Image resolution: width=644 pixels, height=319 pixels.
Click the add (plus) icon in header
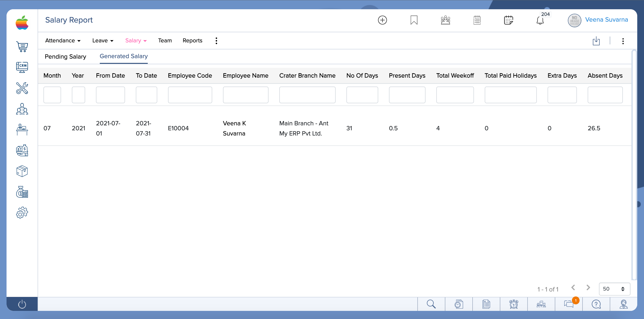click(x=382, y=20)
